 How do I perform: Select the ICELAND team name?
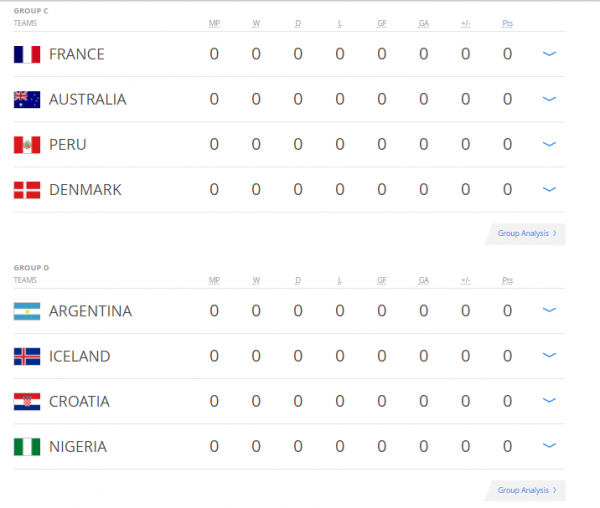(x=79, y=356)
